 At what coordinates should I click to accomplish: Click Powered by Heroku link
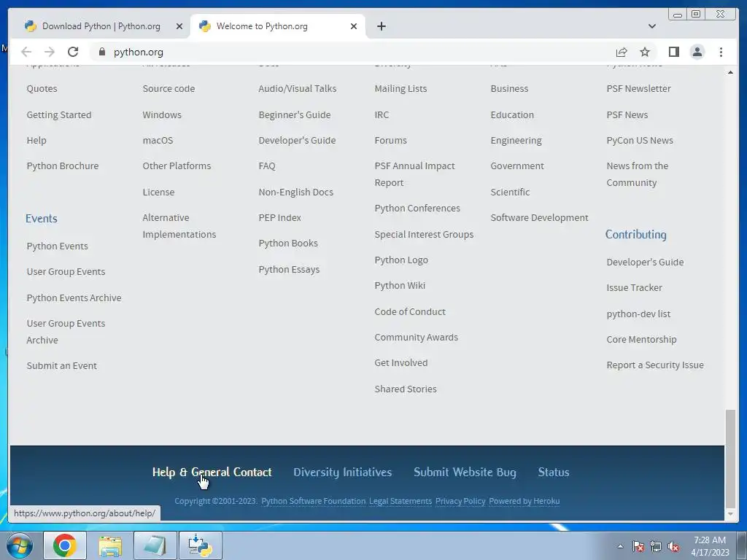pos(524,501)
